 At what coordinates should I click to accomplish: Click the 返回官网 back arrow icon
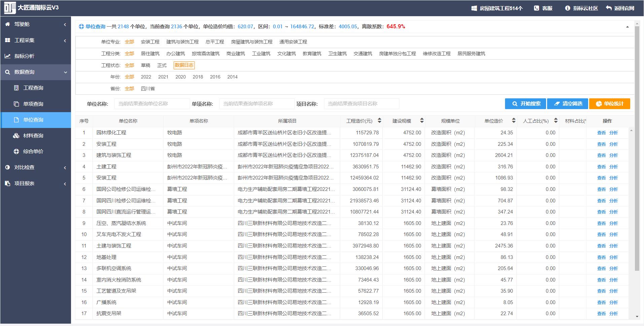click(x=609, y=8)
